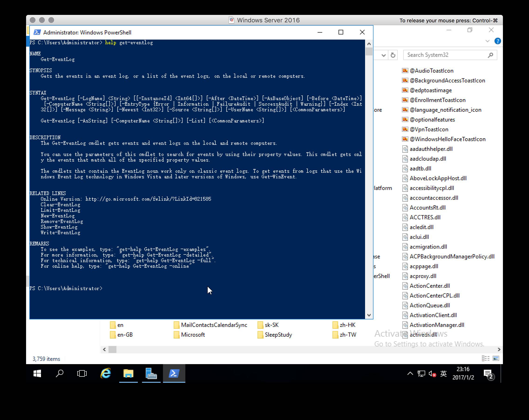Refresh the System32 folder view
The height and width of the screenshot is (420, 529).
393,55
